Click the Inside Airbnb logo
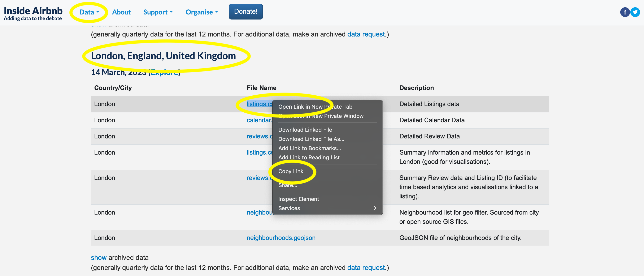The image size is (644, 276). click(33, 13)
